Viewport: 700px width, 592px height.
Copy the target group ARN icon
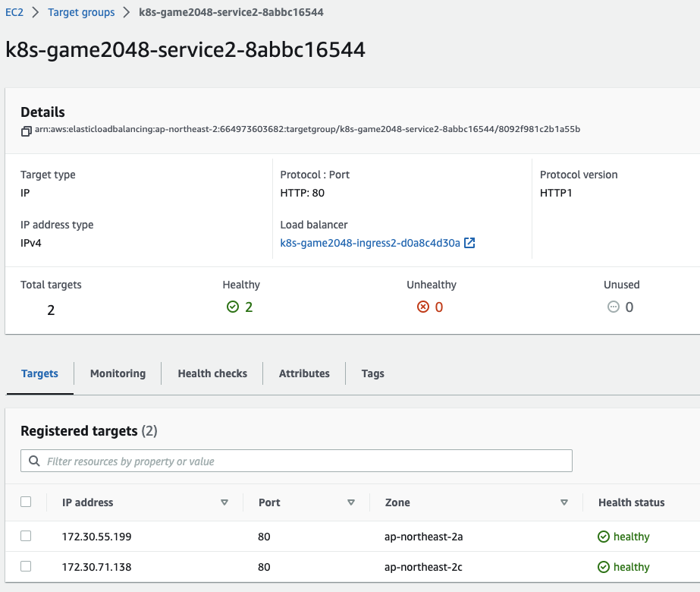pos(27,131)
